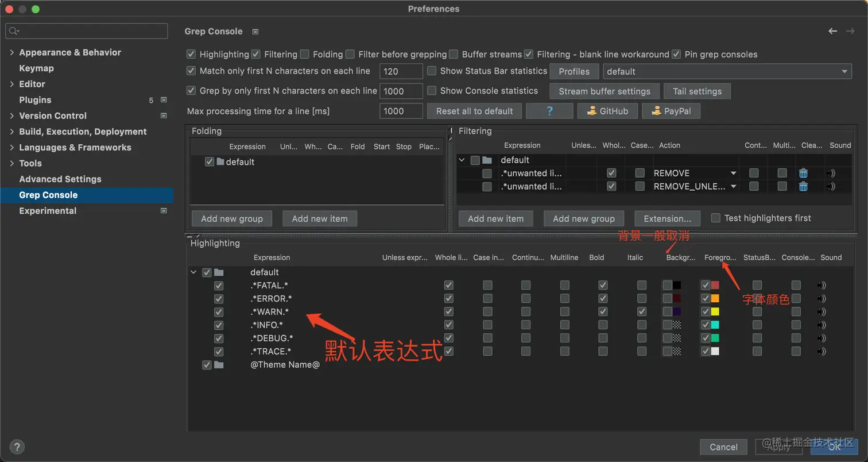Click the trash icon in the REMOVE_UNLE... filter row
The height and width of the screenshot is (462, 868).
(804, 186)
